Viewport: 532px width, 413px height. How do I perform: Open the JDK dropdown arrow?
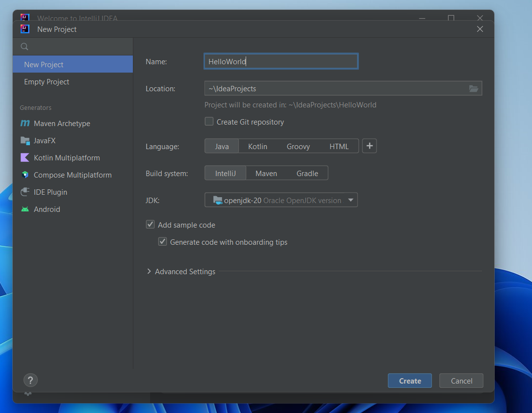(351, 200)
